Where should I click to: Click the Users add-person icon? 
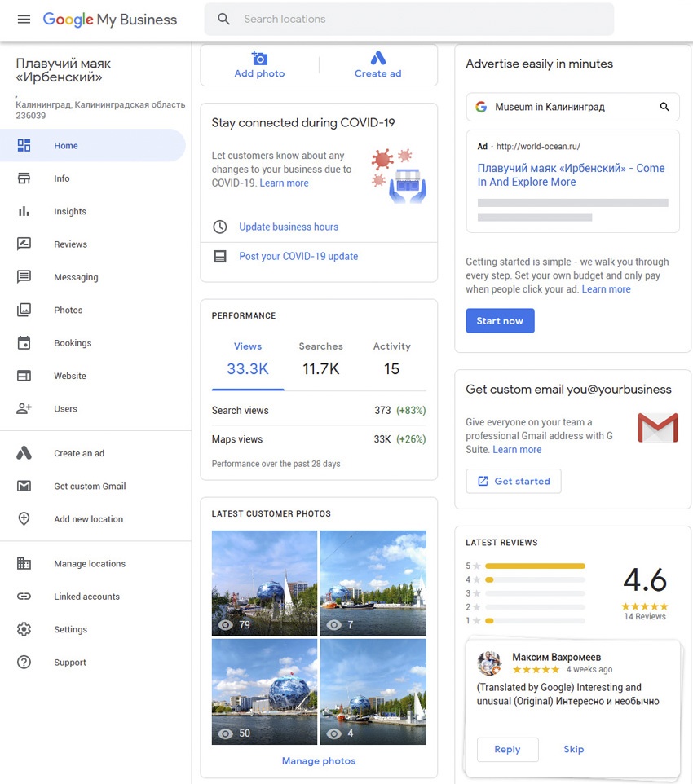(x=24, y=408)
